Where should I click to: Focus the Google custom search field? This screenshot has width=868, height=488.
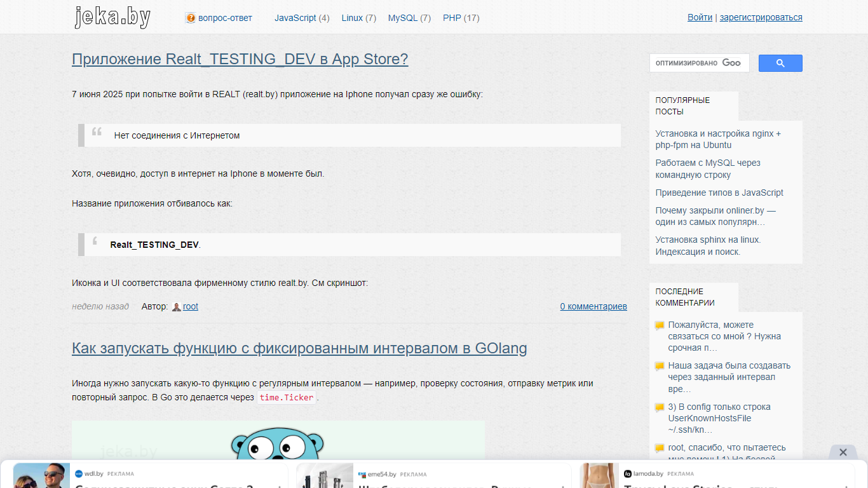[x=699, y=63]
